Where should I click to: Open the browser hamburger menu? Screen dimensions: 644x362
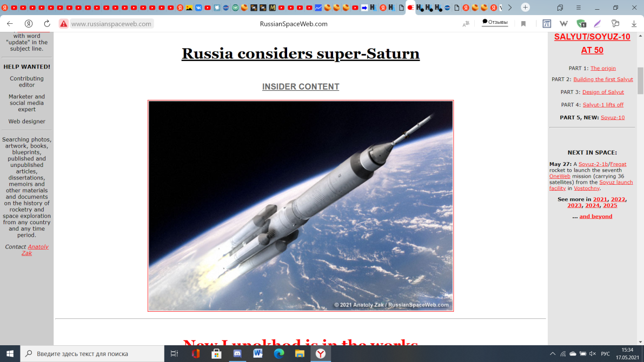pos(579,8)
